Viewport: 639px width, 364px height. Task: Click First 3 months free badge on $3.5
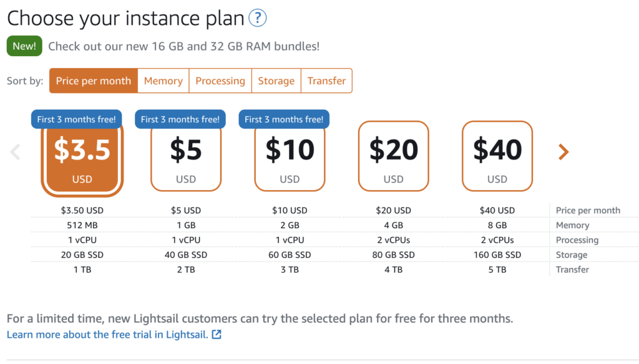coord(76,119)
